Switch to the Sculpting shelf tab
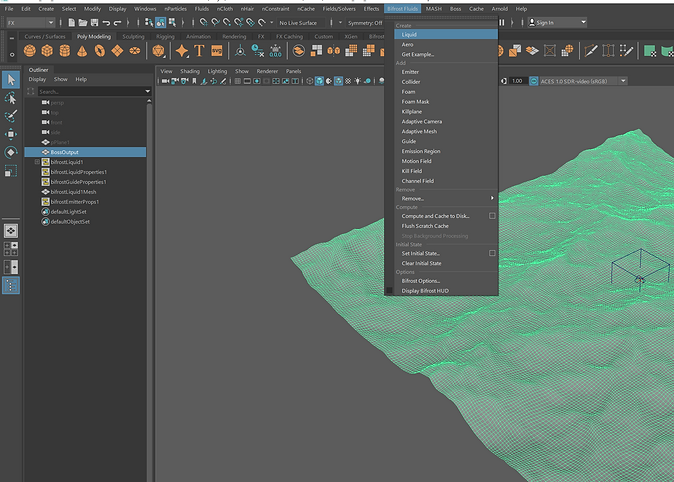 point(133,37)
